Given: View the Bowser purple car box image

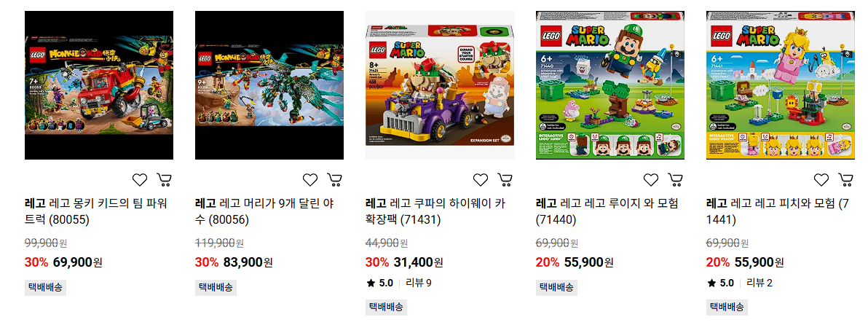Looking at the screenshot, I should (440, 85).
